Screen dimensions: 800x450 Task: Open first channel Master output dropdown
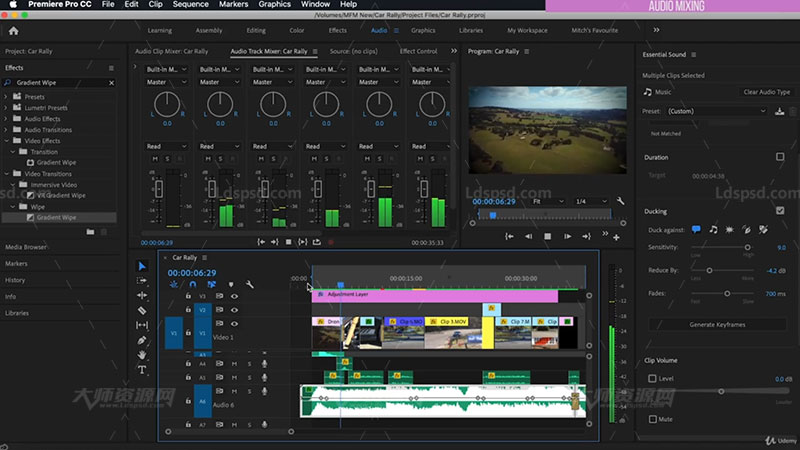pos(166,82)
